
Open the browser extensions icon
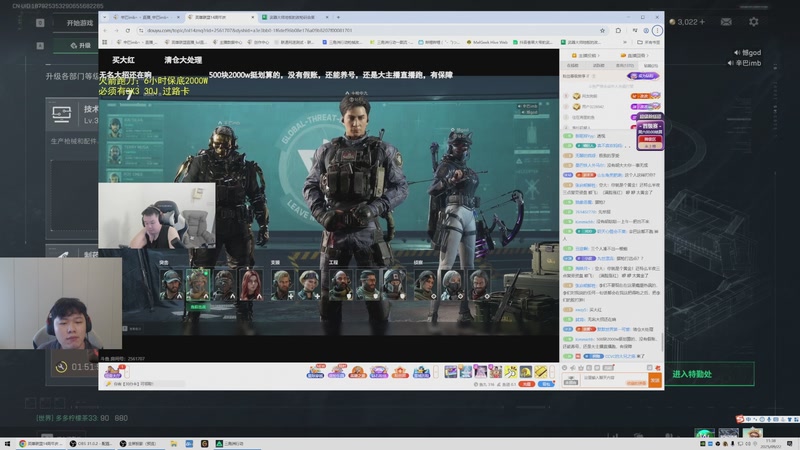coord(618,31)
